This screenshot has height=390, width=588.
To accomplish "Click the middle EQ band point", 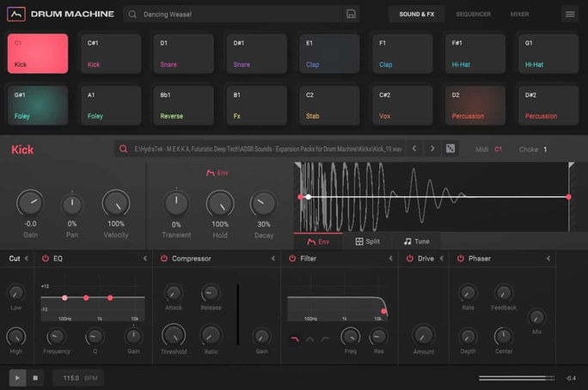I will click(x=86, y=298).
